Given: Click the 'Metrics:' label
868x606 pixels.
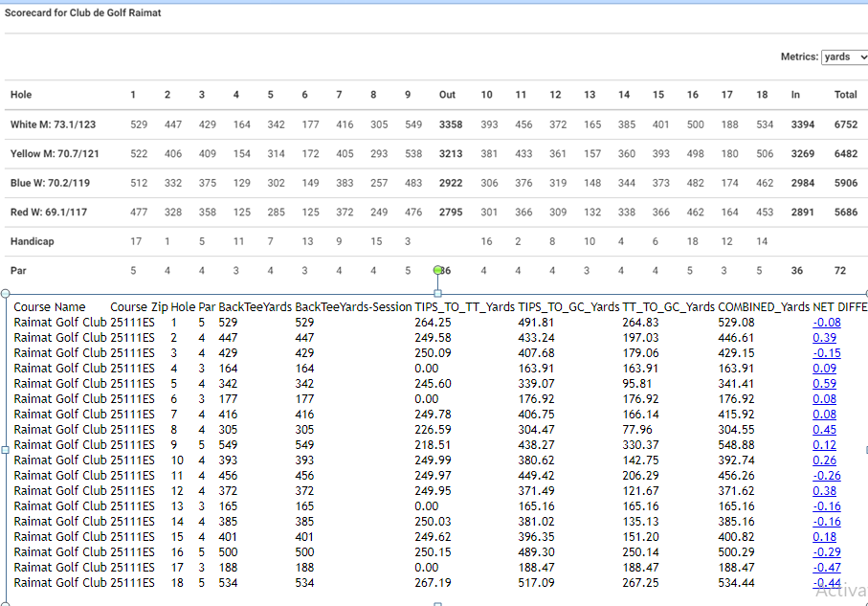Looking at the screenshot, I should click(x=799, y=56).
